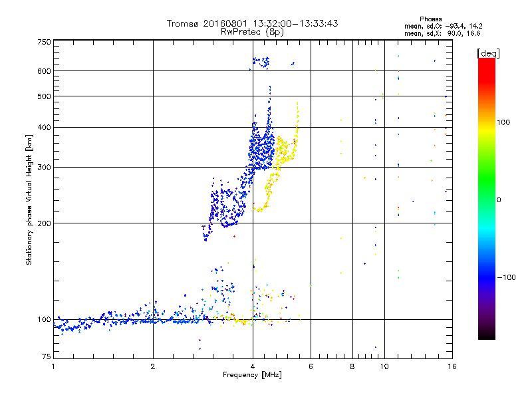This screenshot has width=532, height=399.
Task: Click x-axis tick label "8"
Action: tap(352, 366)
